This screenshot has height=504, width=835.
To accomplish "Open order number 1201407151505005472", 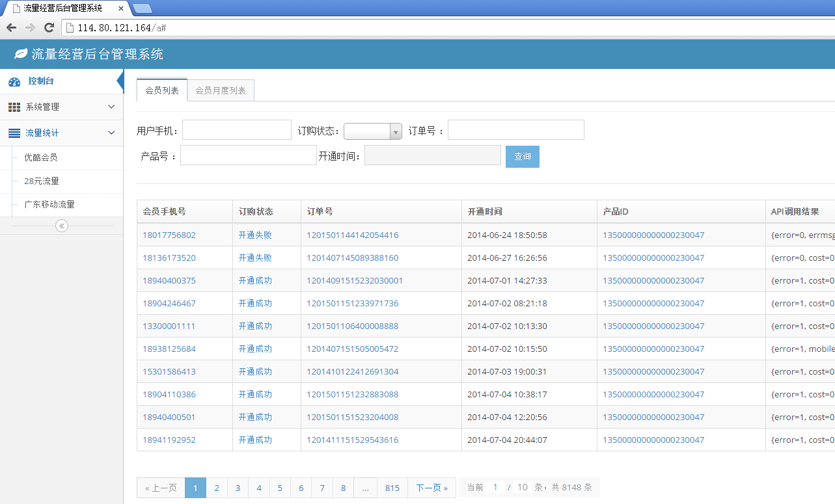I will click(353, 349).
